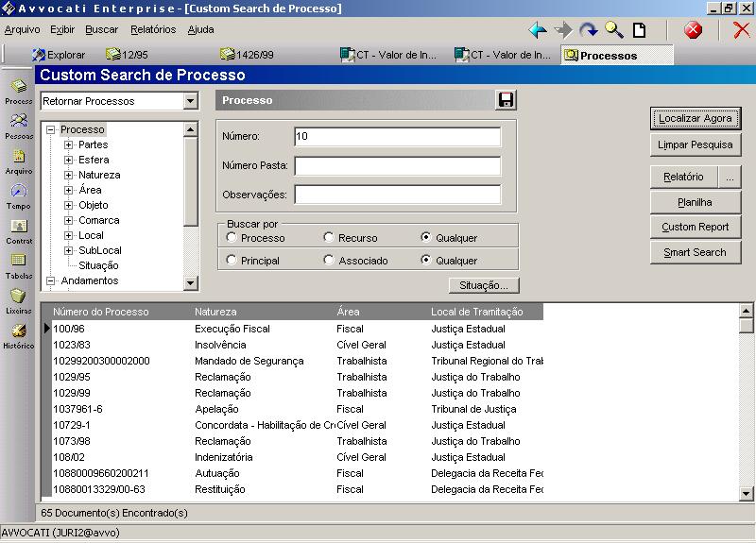The width and height of the screenshot is (756, 543).
Task: Click the floppy disk save icon
Action: click(506, 100)
